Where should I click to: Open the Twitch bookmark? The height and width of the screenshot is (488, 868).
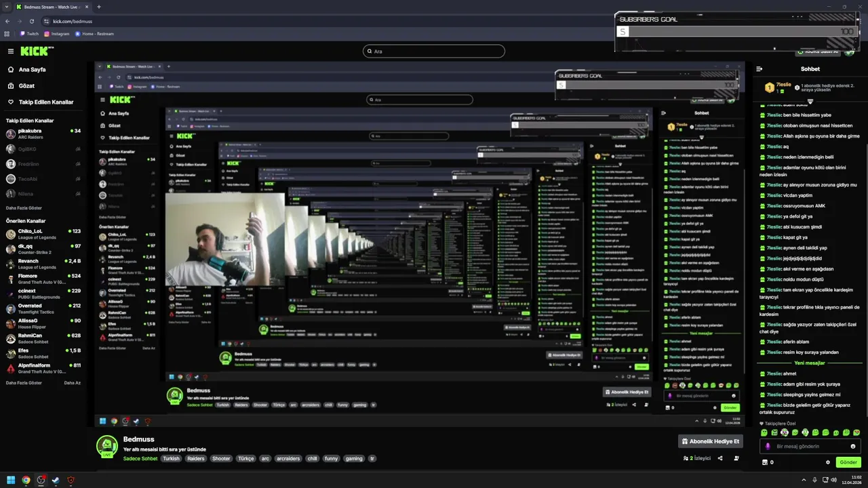[29, 34]
